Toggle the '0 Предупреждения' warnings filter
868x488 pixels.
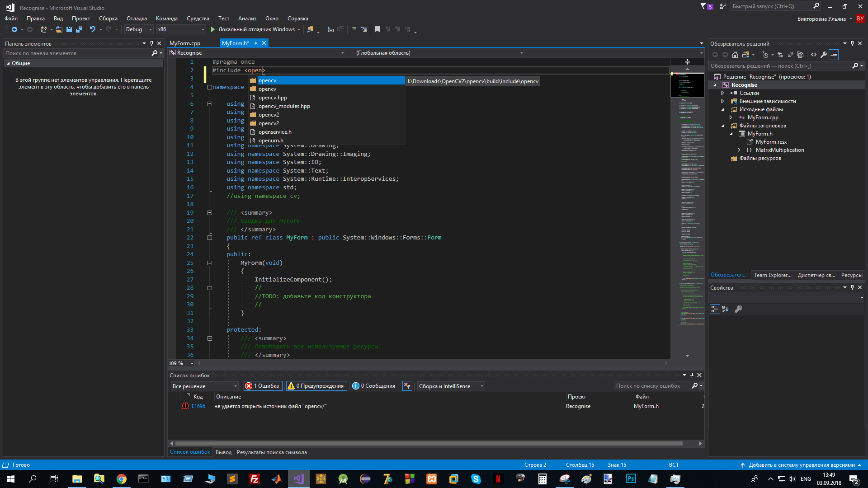click(x=316, y=386)
